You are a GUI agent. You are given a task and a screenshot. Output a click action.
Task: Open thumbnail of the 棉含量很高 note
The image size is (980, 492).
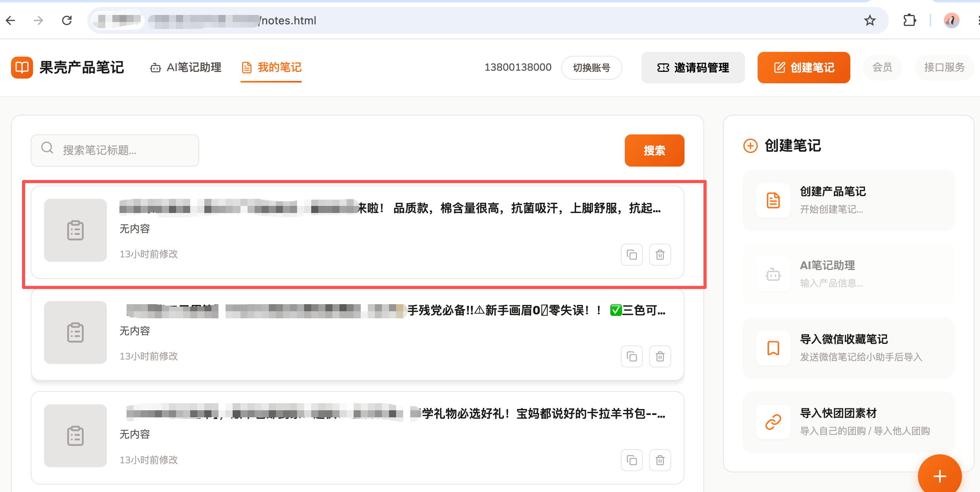click(75, 230)
